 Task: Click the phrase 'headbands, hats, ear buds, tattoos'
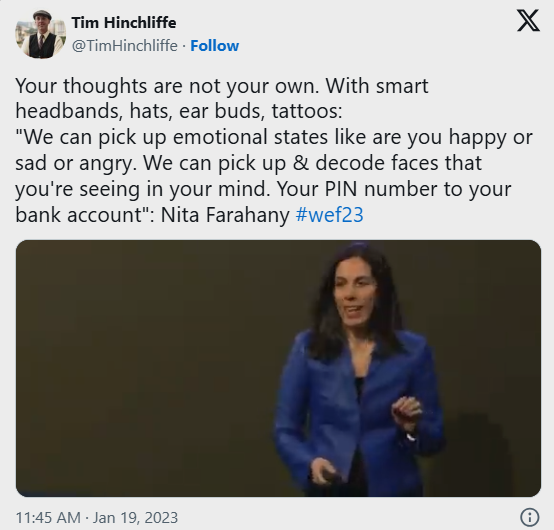(x=177, y=111)
